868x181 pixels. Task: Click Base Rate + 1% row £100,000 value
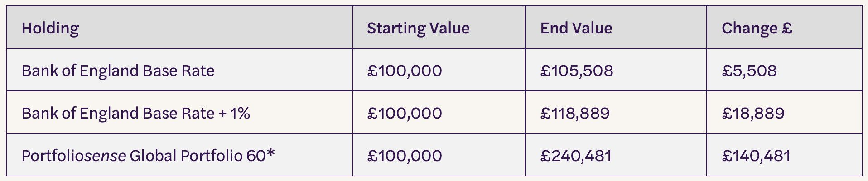[x=439, y=112]
